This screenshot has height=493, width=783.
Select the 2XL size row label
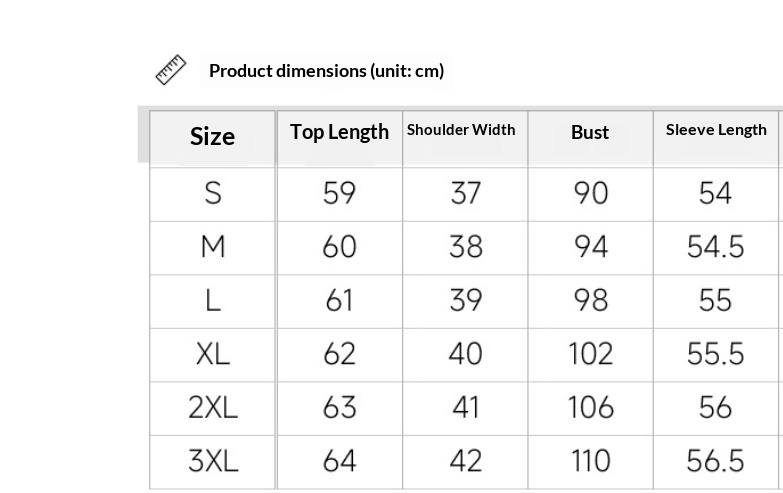tap(212, 407)
